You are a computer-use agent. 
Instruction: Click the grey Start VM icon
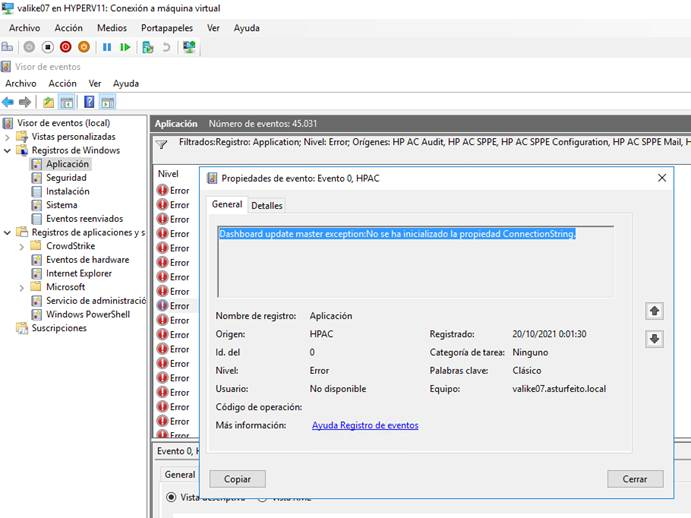tap(29, 47)
